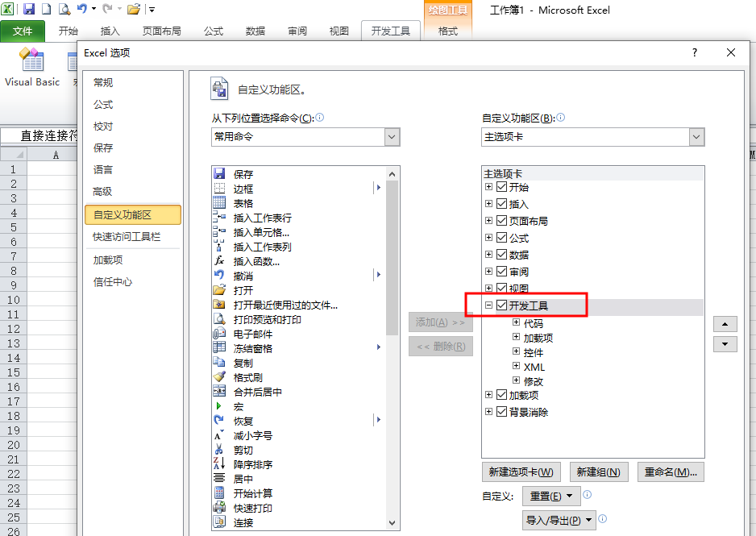
Task: Click the Save icon in quick access toolbar
Action: (29, 10)
